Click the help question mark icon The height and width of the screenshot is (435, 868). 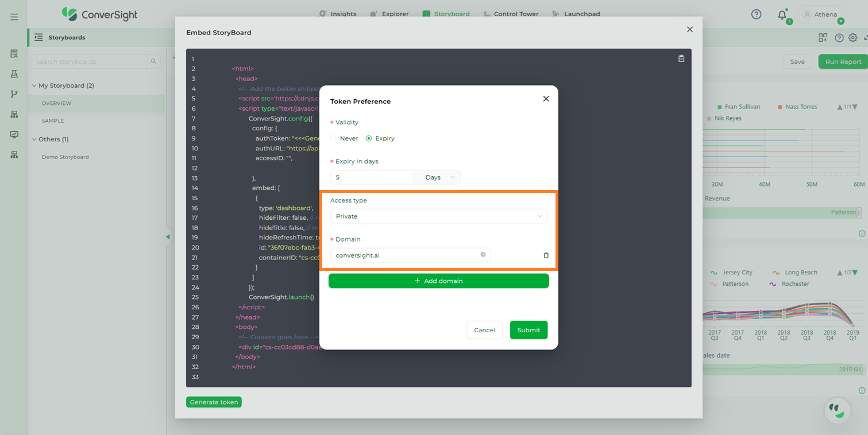coord(756,14)
